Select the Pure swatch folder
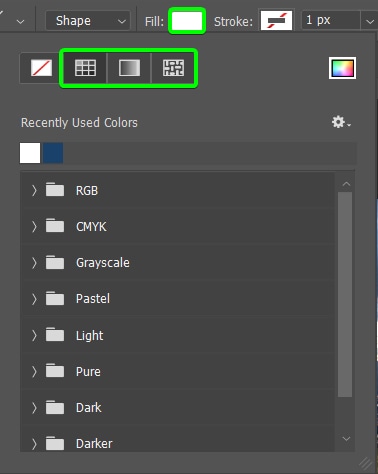 (178, 371)
